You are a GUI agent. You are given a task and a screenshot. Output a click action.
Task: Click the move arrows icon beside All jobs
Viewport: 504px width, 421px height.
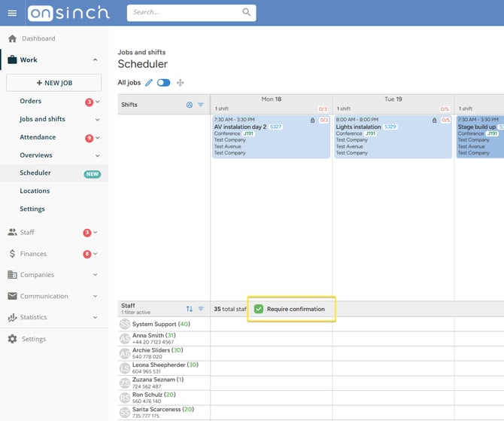[x=180, y=83]
